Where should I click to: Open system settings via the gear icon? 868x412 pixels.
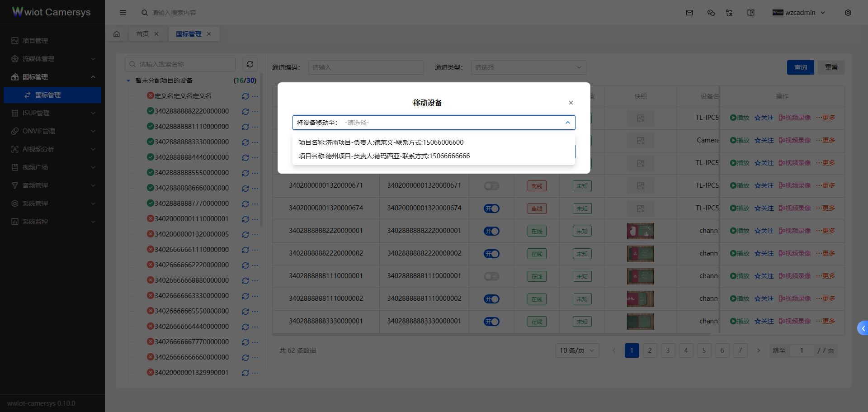pyautogui.click(x=849, y=13)
